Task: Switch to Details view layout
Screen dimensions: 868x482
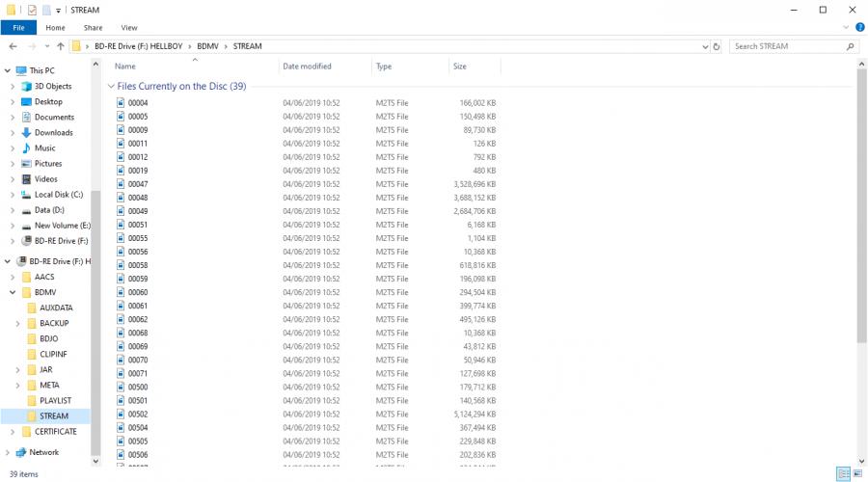Action: pos(844,473)
